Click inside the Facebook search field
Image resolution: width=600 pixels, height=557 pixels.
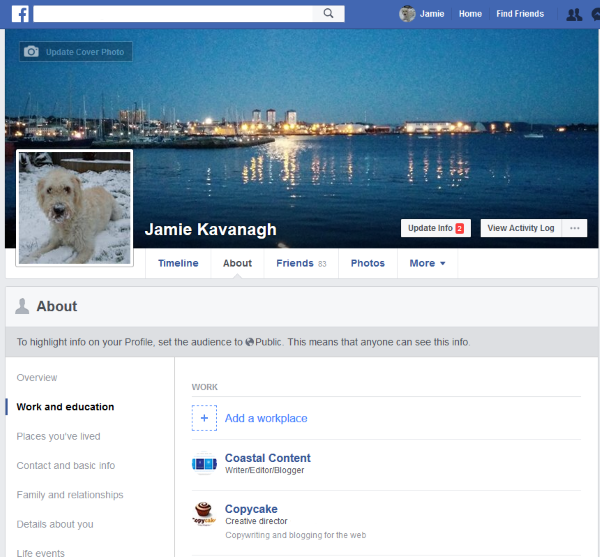pos(175,14)
